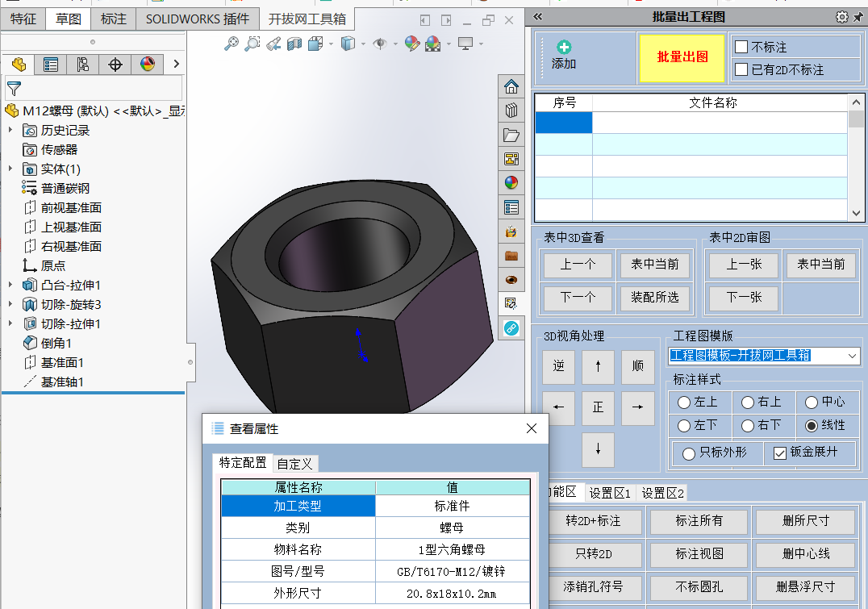
Task: Enable the 不标注 checkbox
Action: click(x=741, y=47)
